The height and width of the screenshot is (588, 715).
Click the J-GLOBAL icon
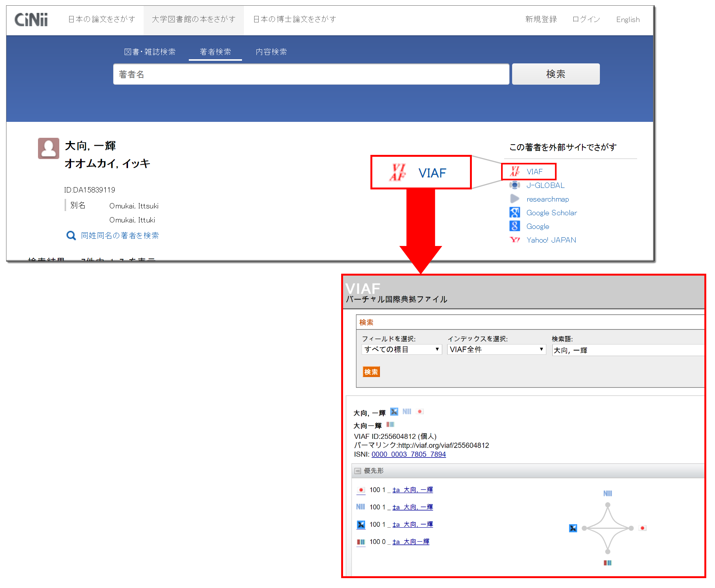click(515, 185)
